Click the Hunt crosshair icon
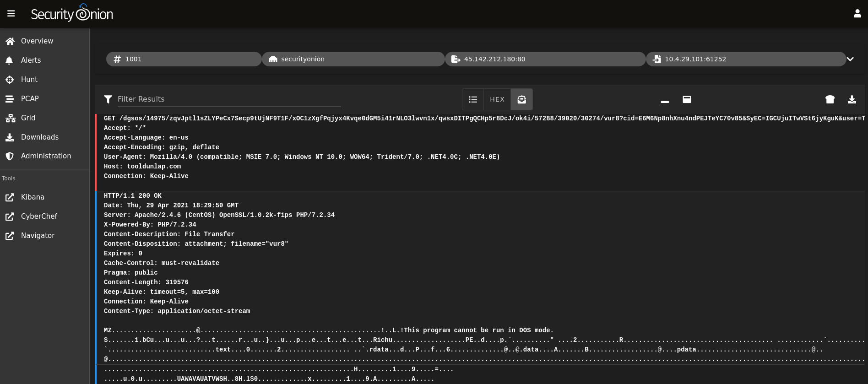The width and height of the screenshot is (868, 384). click(x=10, y=80)
